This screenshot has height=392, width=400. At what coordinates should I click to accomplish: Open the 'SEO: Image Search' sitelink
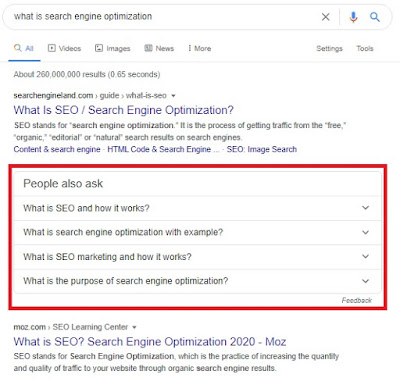(262, 149)
